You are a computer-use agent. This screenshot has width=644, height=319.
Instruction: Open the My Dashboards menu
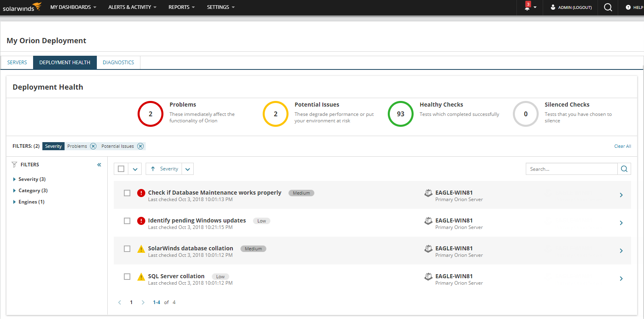pyautogui.click(x=73, y=7)
